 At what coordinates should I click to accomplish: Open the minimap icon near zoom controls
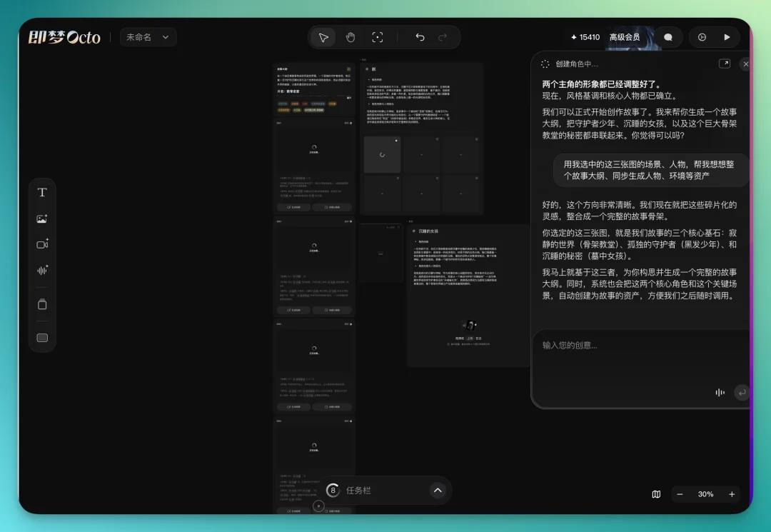point(656,494)
